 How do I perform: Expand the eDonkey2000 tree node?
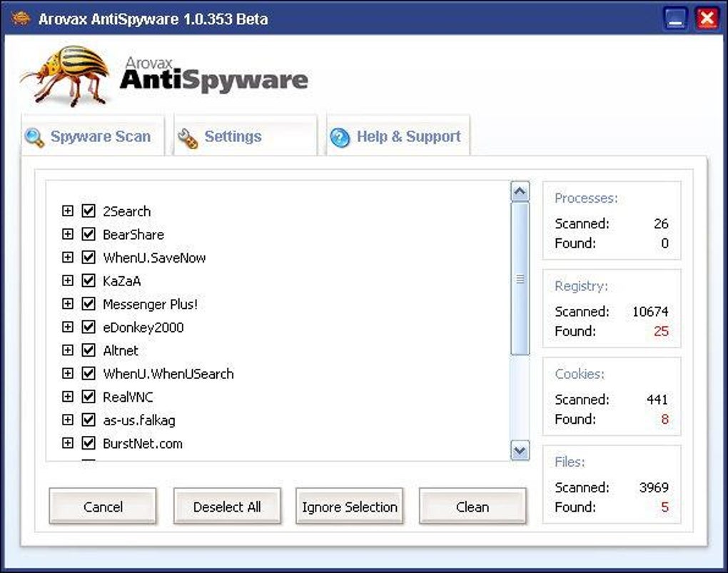pos(68,327)
